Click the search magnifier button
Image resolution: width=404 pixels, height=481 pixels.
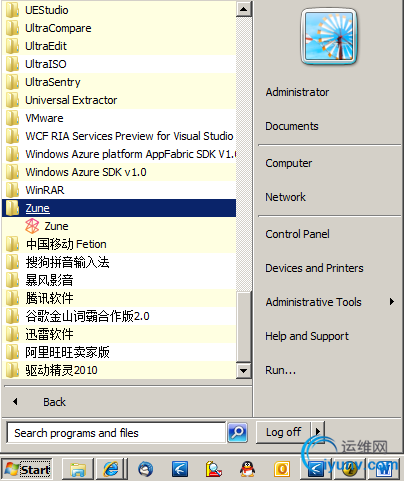[237, 433]
